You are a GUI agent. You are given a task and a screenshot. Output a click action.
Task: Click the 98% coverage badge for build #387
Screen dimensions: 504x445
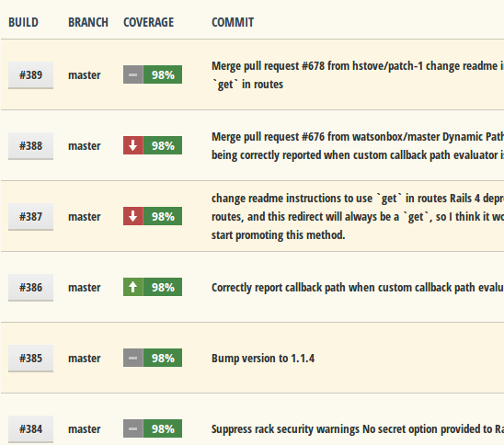pyautogui.click(x=163, y=216)
